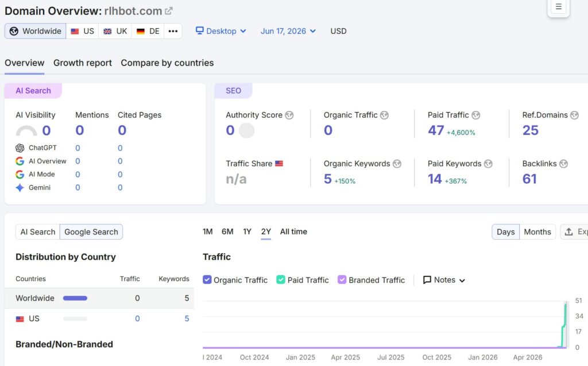Open the Desktop device dropdown
The image size is (588, 366).
(x=221, y=31)
